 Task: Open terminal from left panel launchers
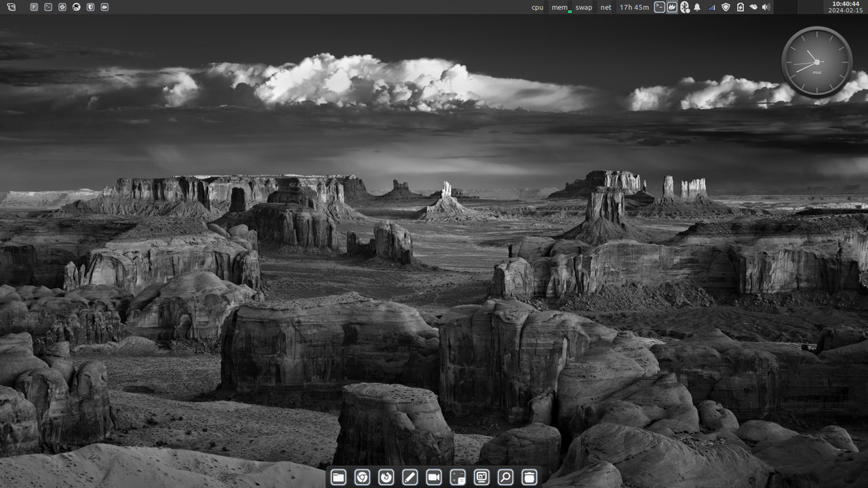48,7
